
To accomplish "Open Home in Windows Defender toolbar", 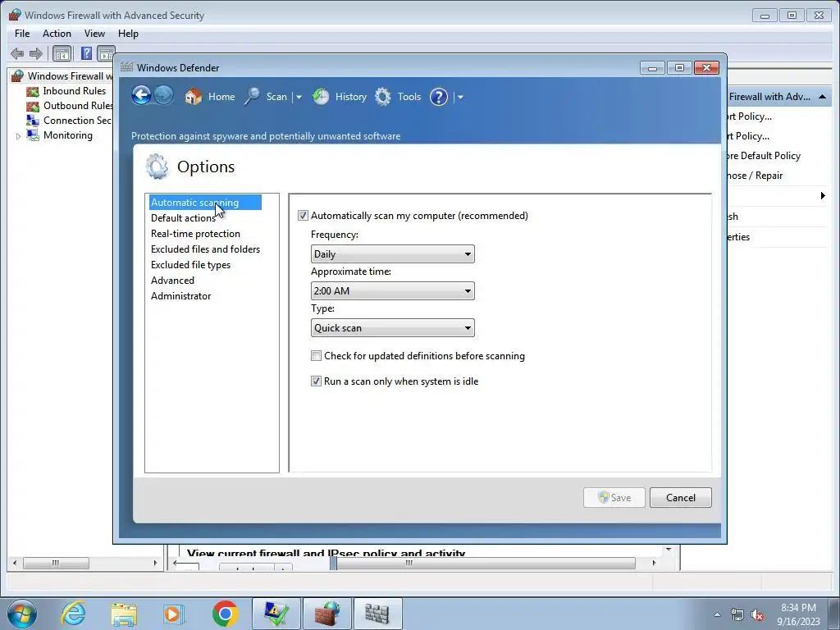I will point(210,97).
